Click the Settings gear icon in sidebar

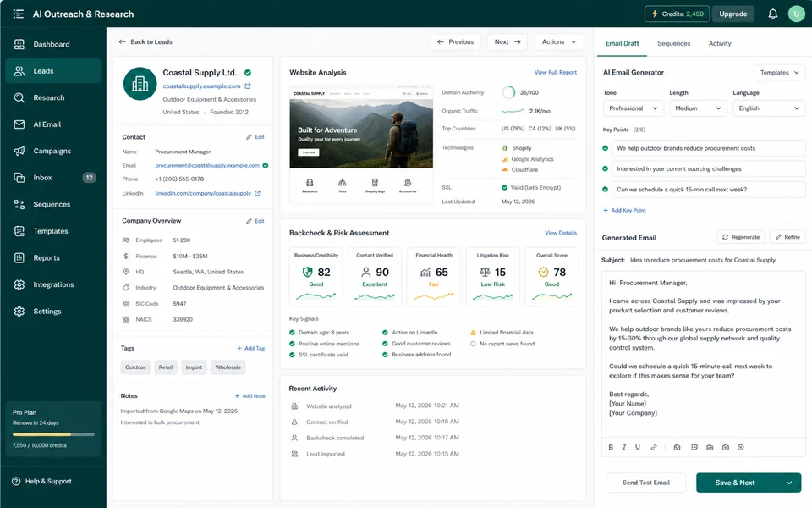[19, 312]
